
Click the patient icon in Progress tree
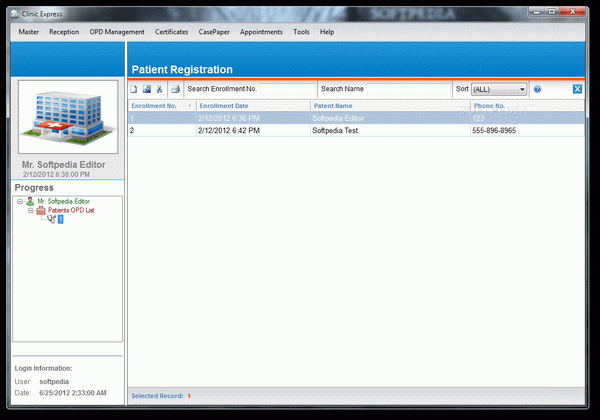pos(30,201)
